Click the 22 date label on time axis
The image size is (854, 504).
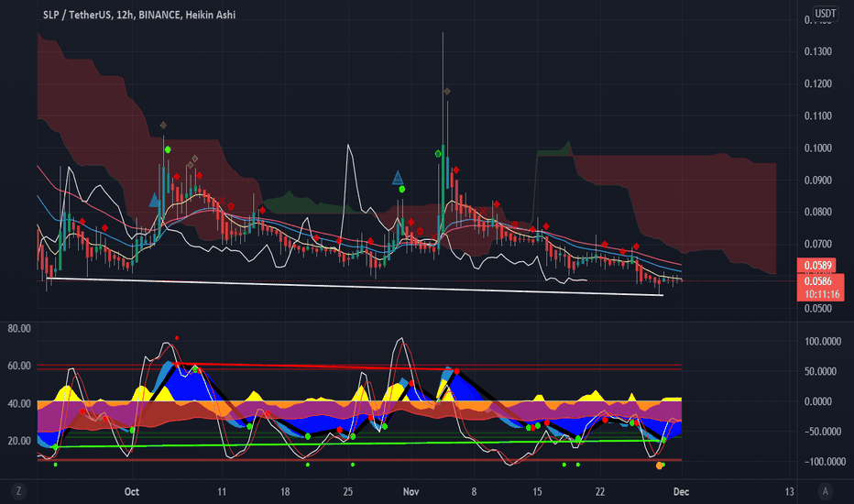pyautogui.click(x=600, y=491)
